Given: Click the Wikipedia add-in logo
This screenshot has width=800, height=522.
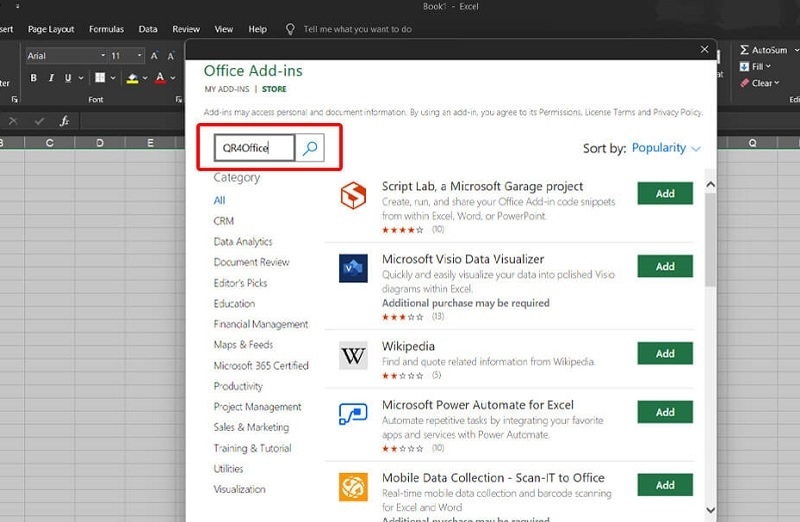Looking at the screenshot, I should pyautogui.click(x=353, y=356).
